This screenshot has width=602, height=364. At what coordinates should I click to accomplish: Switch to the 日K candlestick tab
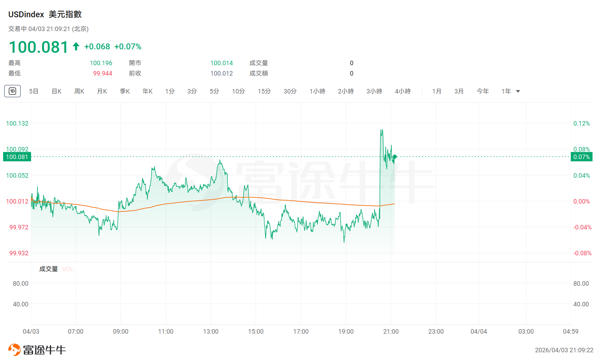point(57,91)
